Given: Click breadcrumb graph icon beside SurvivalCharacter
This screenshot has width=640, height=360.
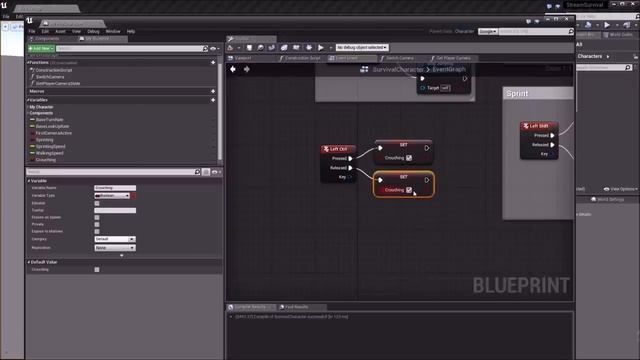Looking at the screenshot, I should point(364,69).
